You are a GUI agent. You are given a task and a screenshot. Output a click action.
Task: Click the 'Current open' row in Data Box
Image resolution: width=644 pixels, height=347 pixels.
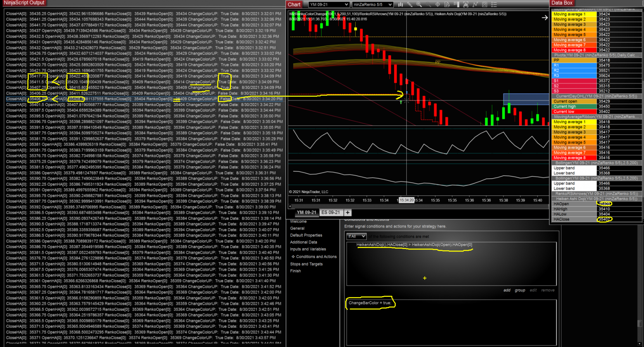coord(597,101)
